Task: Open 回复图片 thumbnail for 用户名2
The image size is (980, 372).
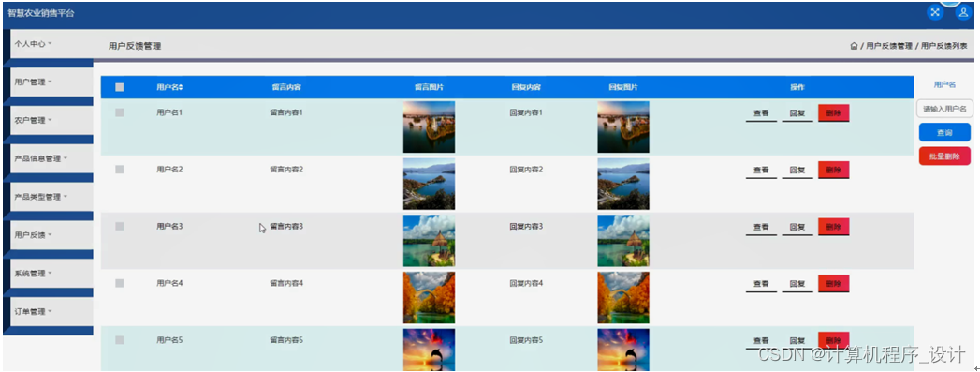Action: click(623, 184)
